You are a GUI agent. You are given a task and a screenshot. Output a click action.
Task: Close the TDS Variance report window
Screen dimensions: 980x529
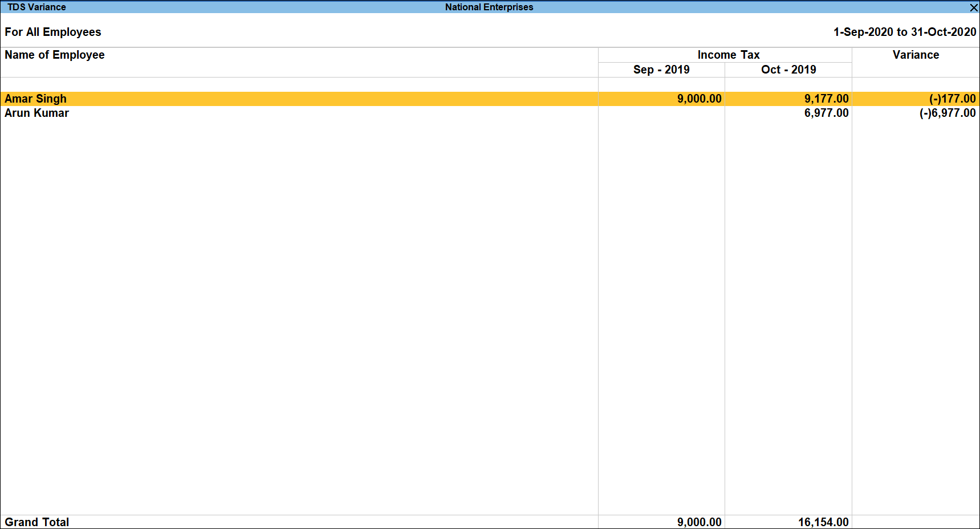click(x=973, y=7)
